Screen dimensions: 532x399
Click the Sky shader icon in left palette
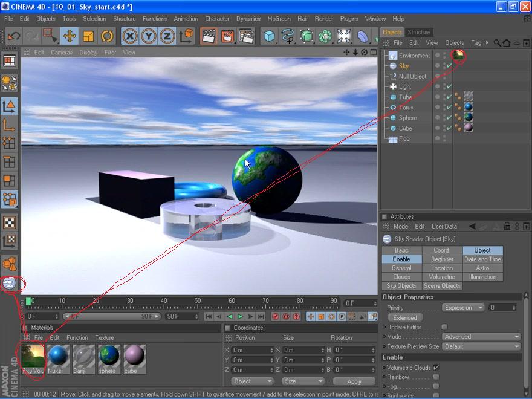click(9, 284)
